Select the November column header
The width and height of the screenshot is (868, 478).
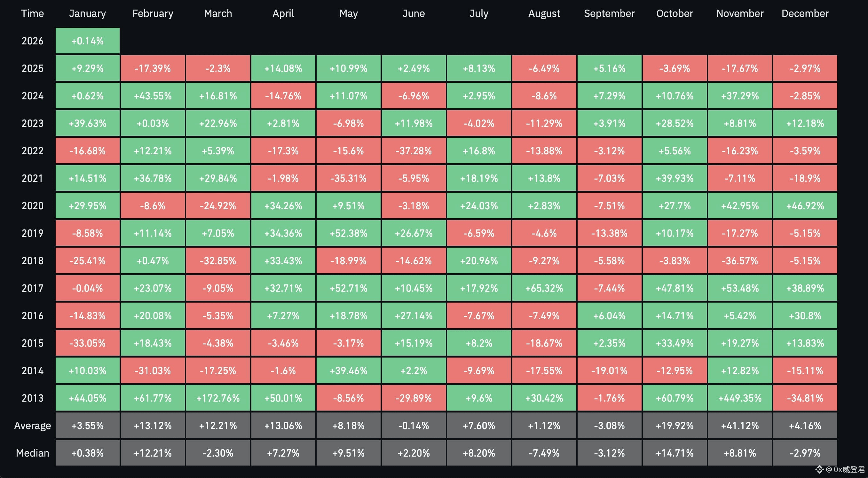740,13
